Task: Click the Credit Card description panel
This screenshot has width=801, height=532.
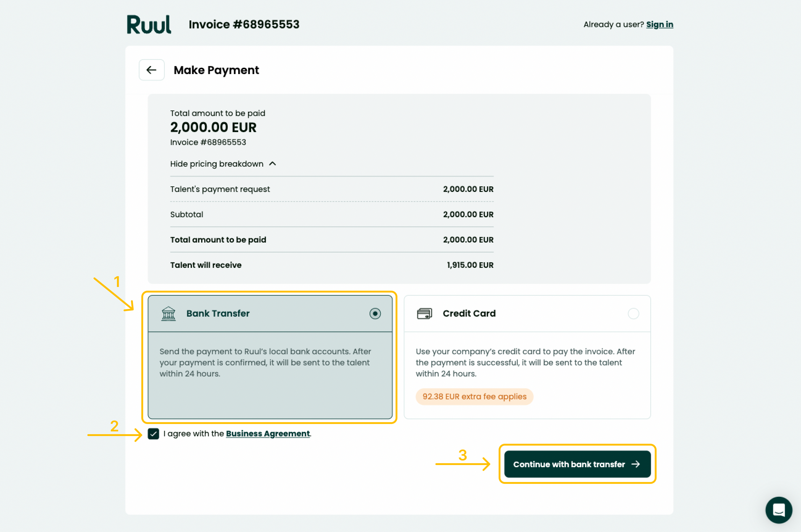Action: (x=527, y=375)
